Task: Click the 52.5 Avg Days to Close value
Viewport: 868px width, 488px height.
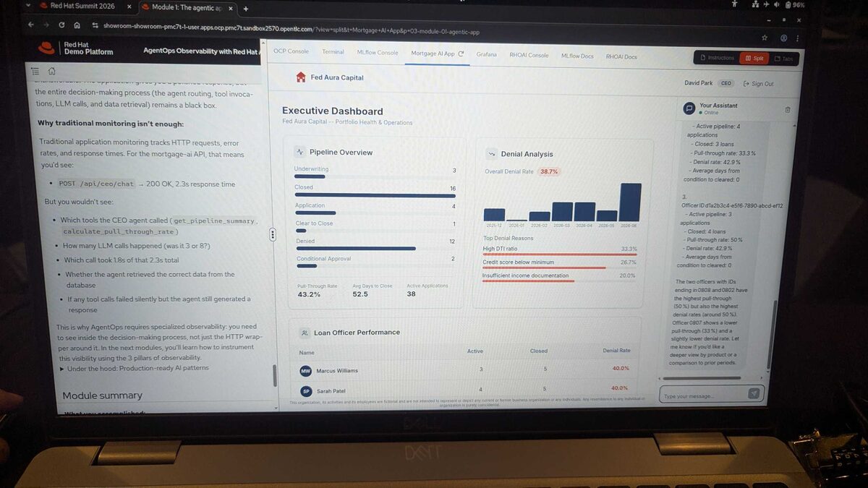Action: [360, 294]
